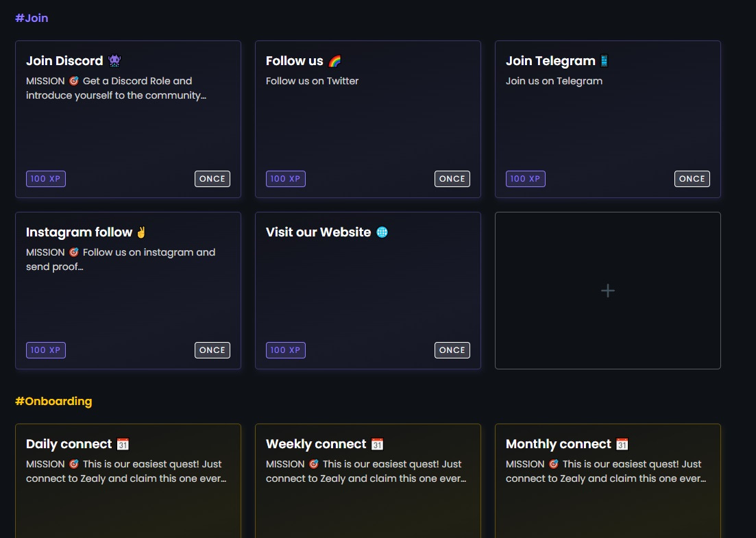Click the target emoji in Daily connect description

coord(74,464)
